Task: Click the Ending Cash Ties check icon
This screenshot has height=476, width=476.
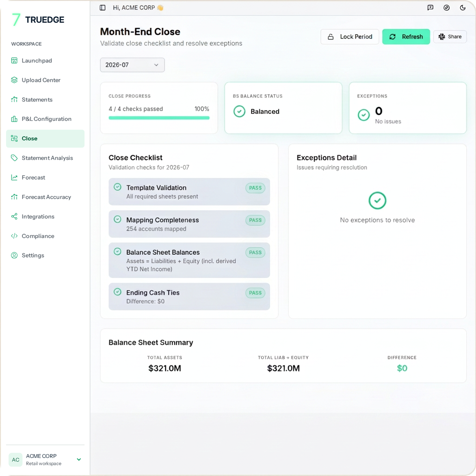Action: [118, 292]
